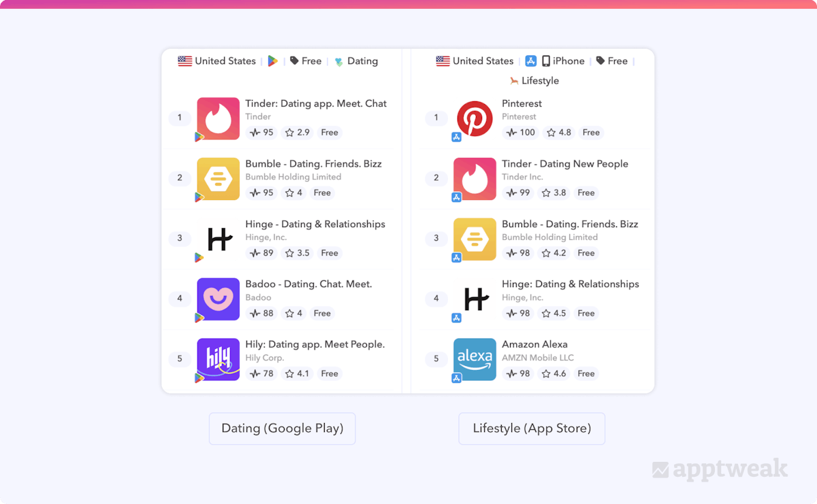
Task: Click the Tinder flame app icon
Action: coord(218,119)
